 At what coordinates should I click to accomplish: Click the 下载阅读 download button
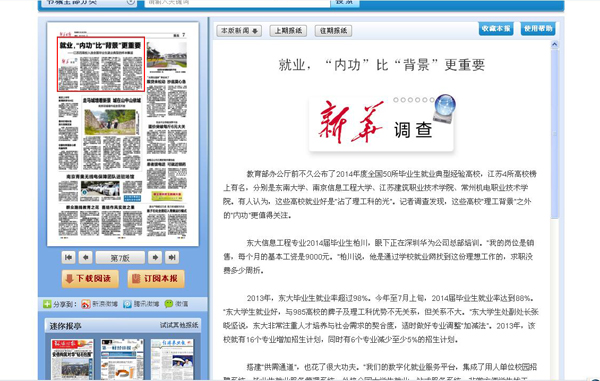click(x=90, y=278)
